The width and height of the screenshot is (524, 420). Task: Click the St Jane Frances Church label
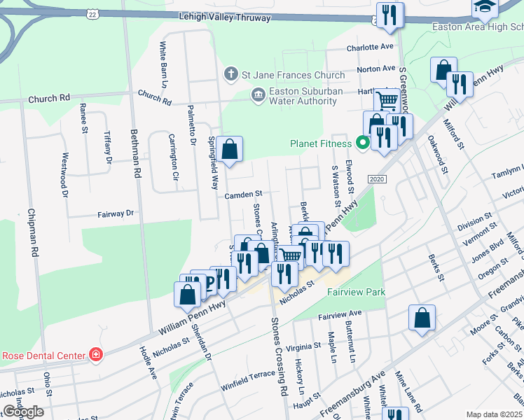[293, 75]
